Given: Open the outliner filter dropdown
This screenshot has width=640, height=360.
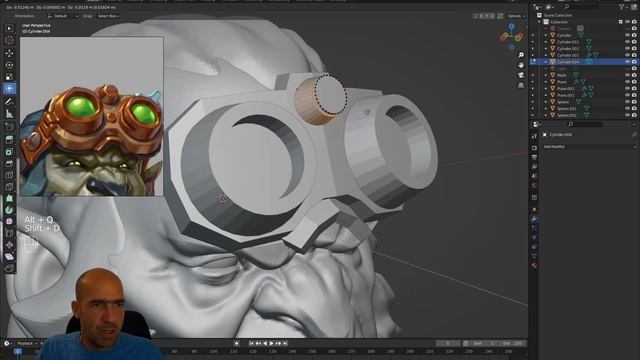Looking at the screenshot, I should pos(623,7).
